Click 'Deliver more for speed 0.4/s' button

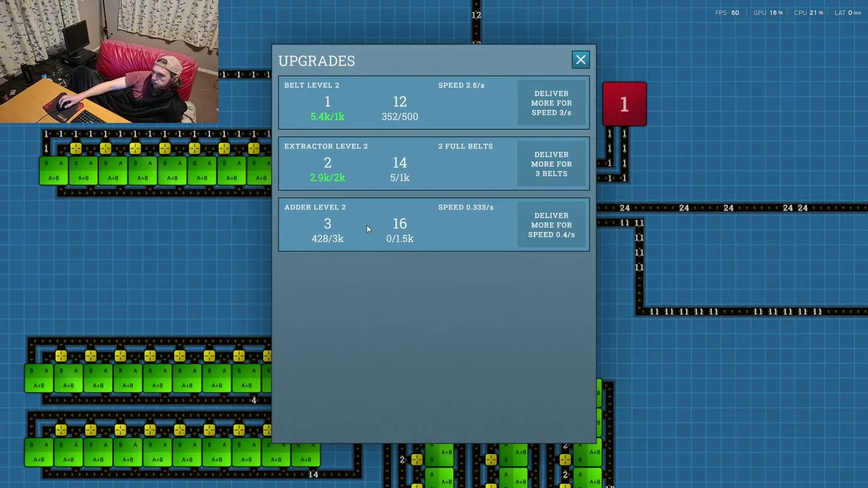(551, 225)
